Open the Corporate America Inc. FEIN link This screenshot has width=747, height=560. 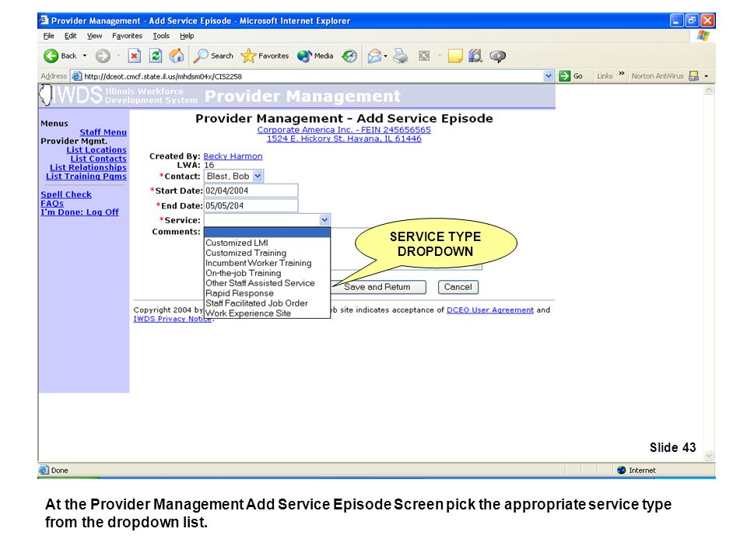[344, 130]
